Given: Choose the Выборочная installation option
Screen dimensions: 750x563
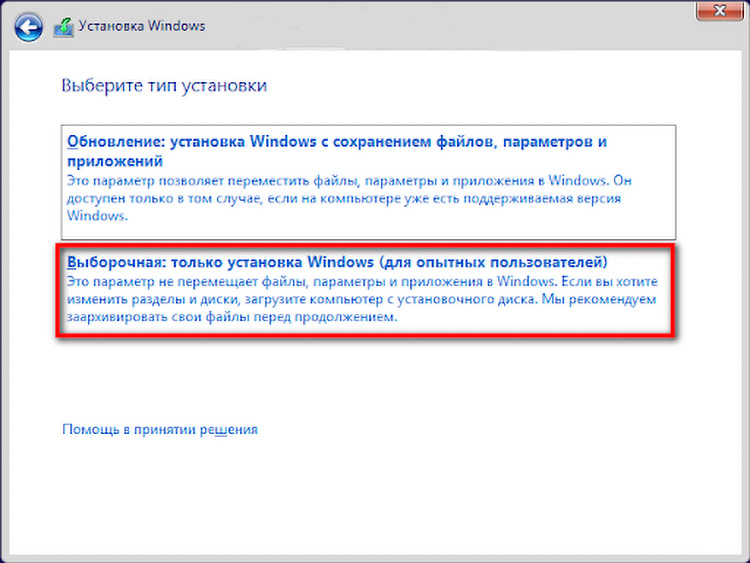Looking at the screenshot, I should coord(365,291).
